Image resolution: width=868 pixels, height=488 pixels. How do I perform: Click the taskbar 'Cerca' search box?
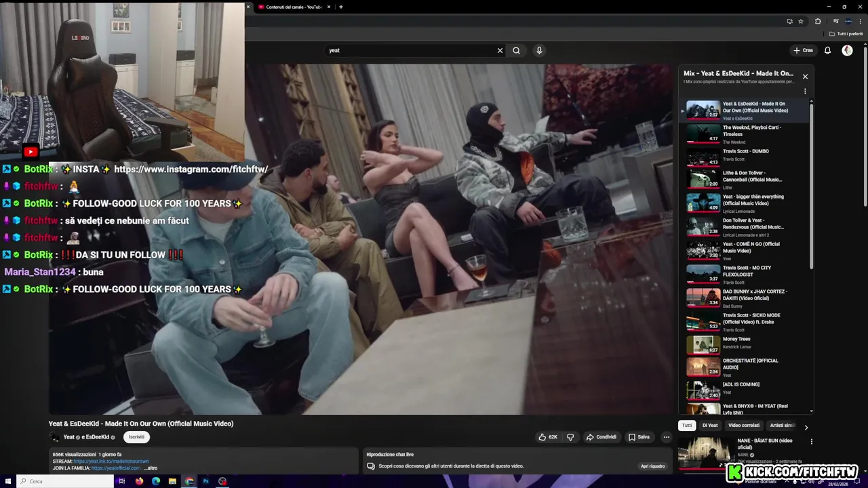(x=65, y=481)
